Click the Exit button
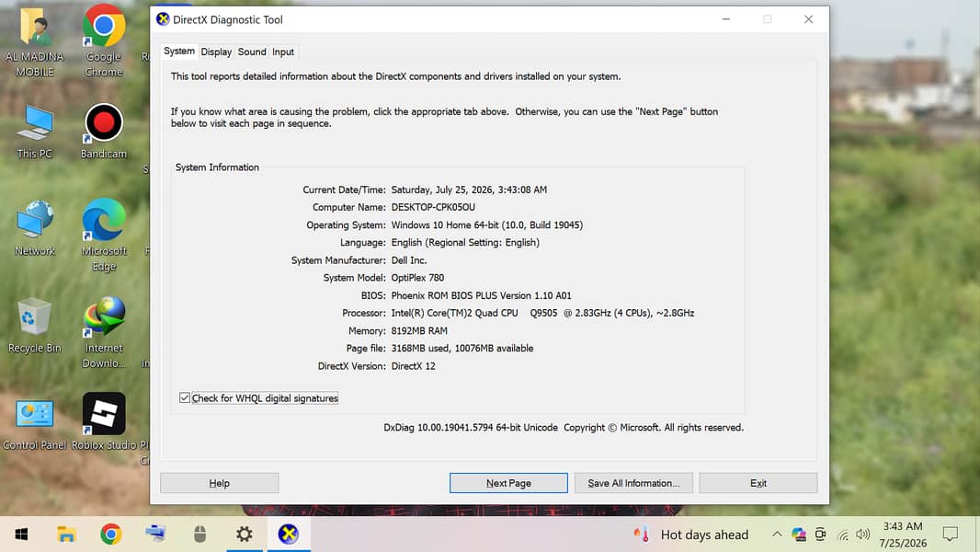980x552 pixels. click(x=758, y=483)
